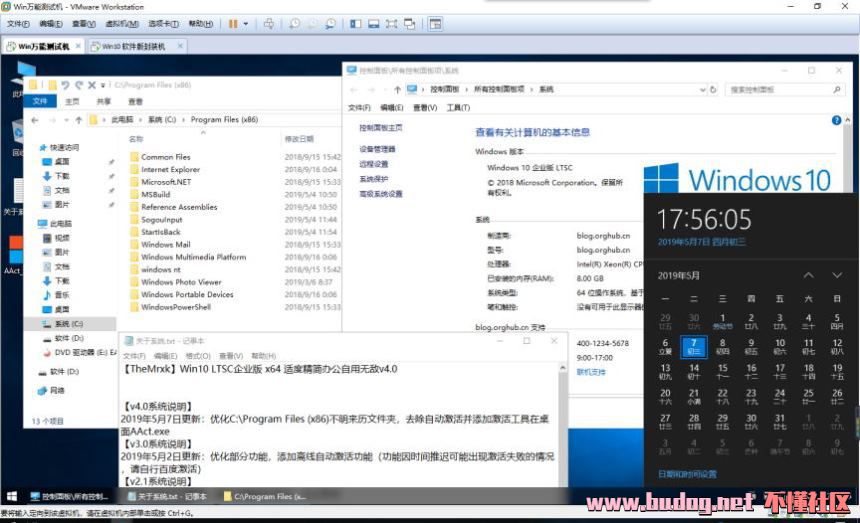
Task: Go to next month in calendar flyout
Action: click(x=837, y=275)
